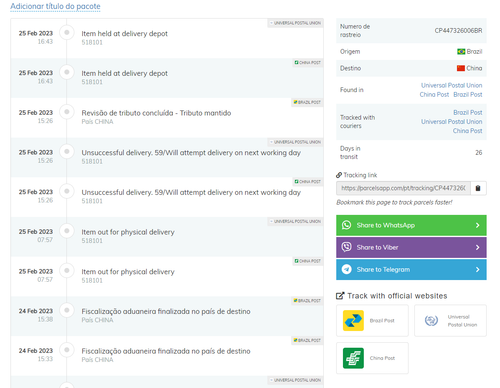This screenshot has height=388, width=500.
Task: Click Brazil Post link under Tracked with couriers
Action: point(468,112)
